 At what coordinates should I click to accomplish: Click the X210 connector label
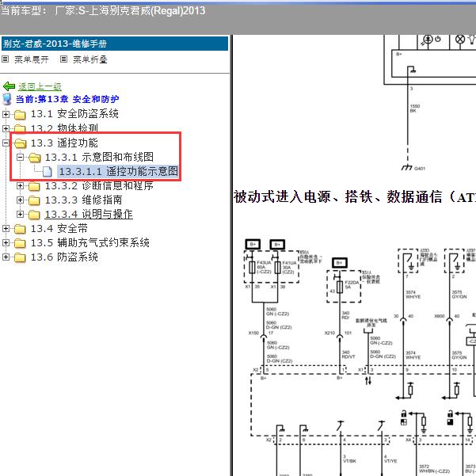329,333
